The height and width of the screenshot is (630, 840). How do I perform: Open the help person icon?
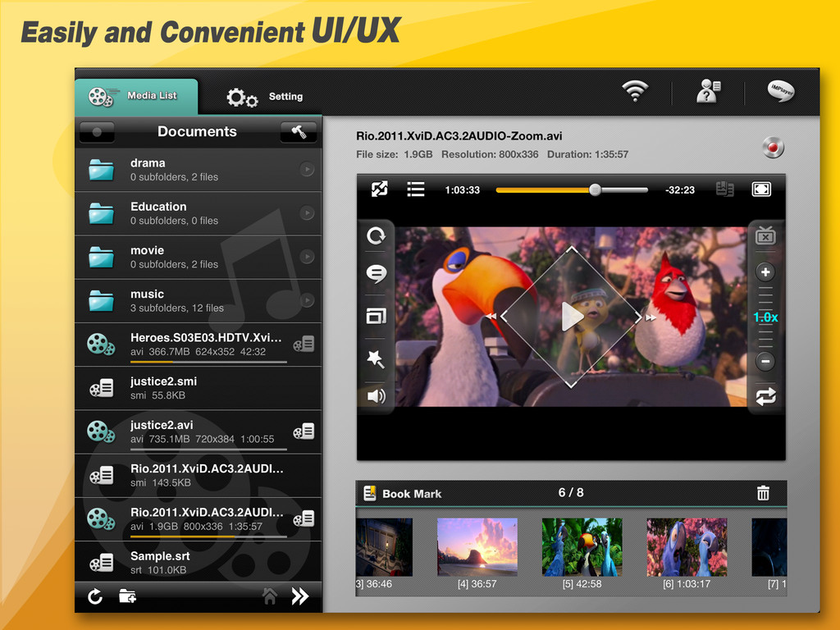708,91
